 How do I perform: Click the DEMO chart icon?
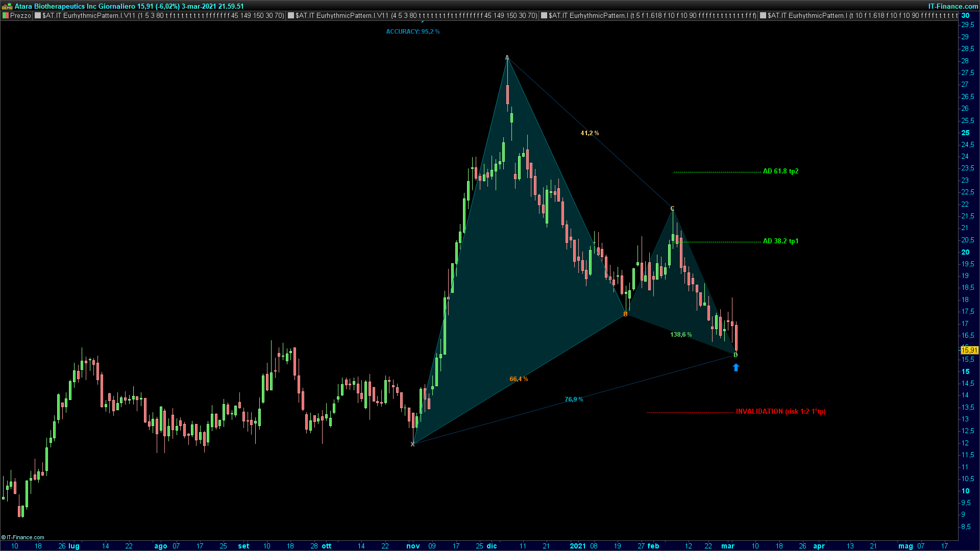point(7,6)
